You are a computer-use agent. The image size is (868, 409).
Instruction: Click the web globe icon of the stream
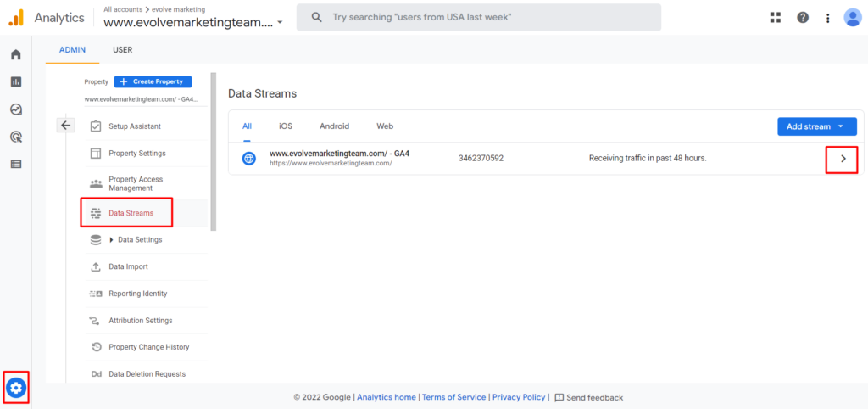249,159
